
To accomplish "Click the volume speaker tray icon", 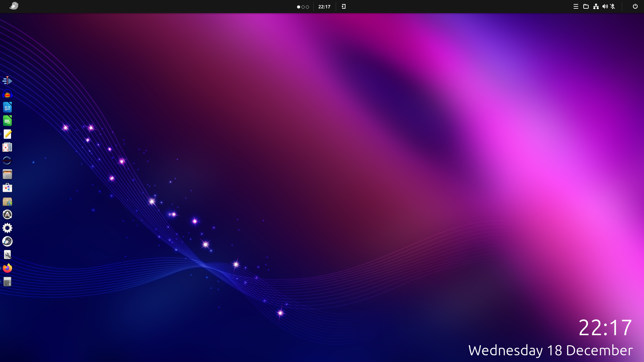I will point(605,6).
